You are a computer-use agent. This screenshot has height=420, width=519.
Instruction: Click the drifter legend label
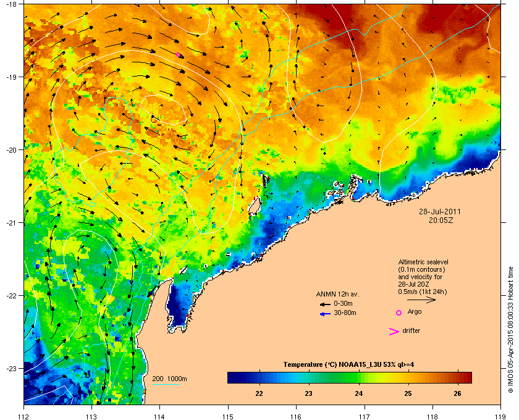[411, 330]
